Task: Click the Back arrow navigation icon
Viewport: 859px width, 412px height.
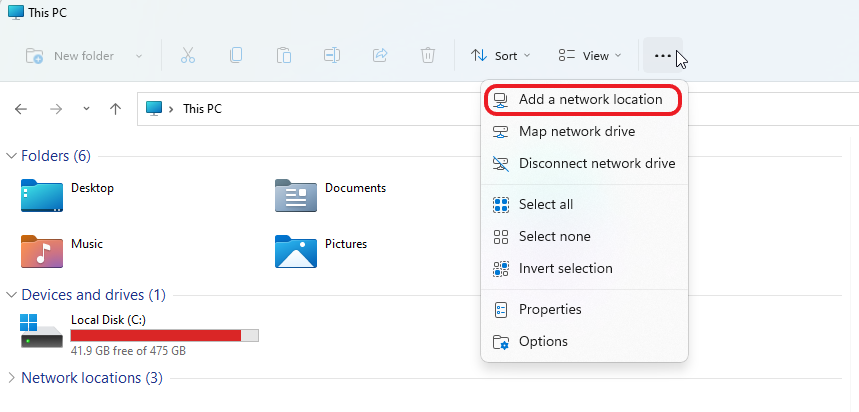Action: [x=21, y=109]
